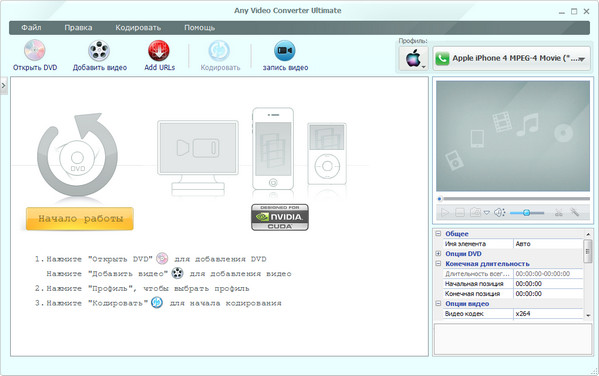Click the video preview area
This screenshot has height=376, width=599.
(513, 136)
